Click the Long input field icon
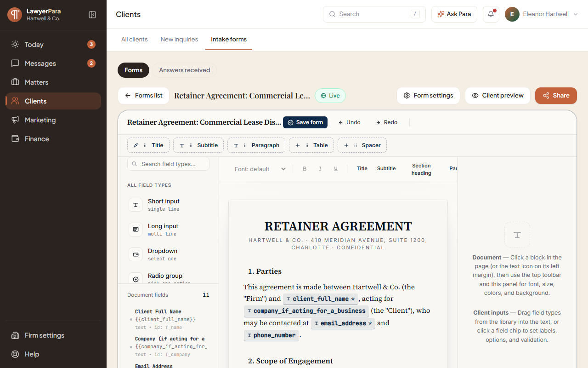588x368 pixels. [x=136, y=230]
